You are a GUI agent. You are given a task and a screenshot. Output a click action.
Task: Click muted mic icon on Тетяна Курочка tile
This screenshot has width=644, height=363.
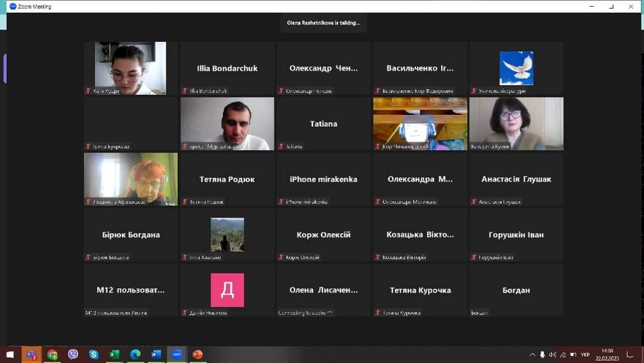[378, 313]
